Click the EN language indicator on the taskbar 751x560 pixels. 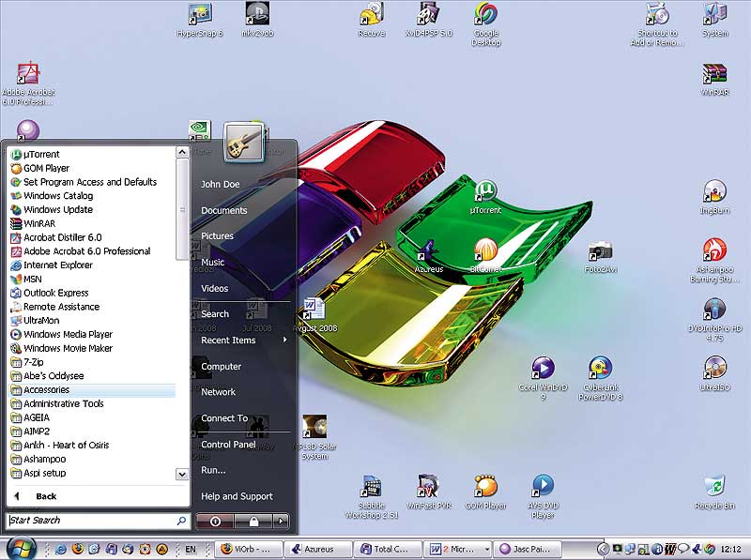click(x=191, y=549)
